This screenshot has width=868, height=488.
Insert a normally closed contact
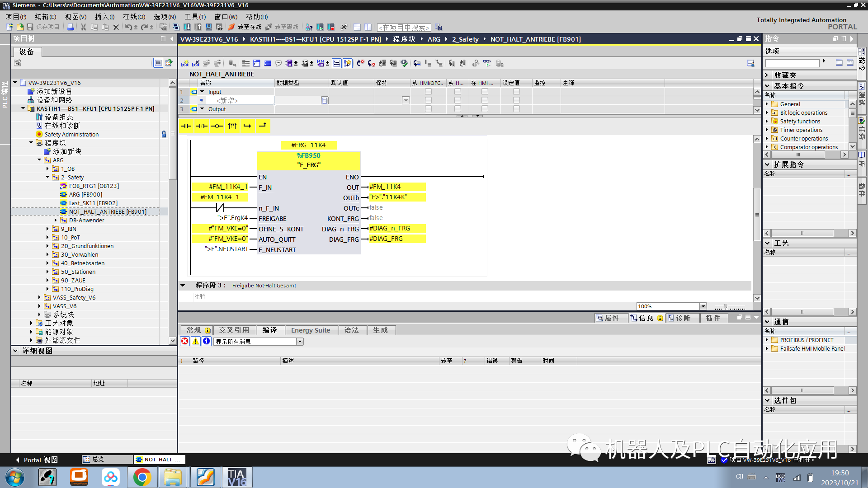click(202, 126)
